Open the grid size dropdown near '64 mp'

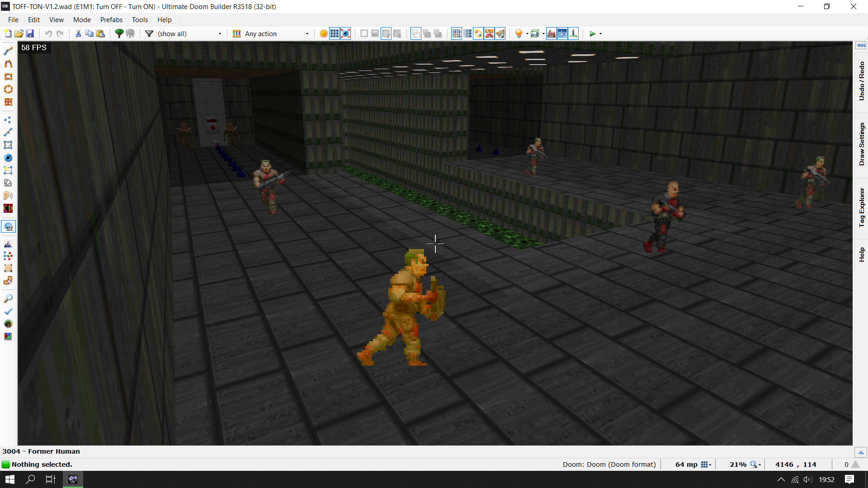706,465
